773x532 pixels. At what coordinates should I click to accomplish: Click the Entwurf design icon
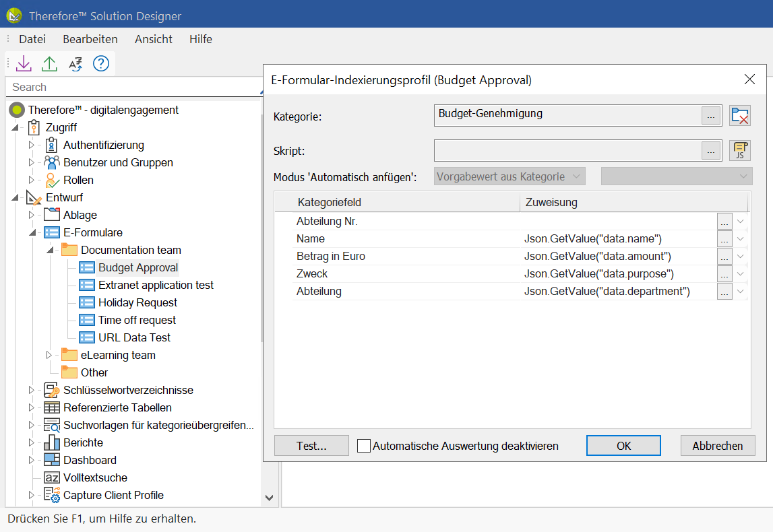34,197
